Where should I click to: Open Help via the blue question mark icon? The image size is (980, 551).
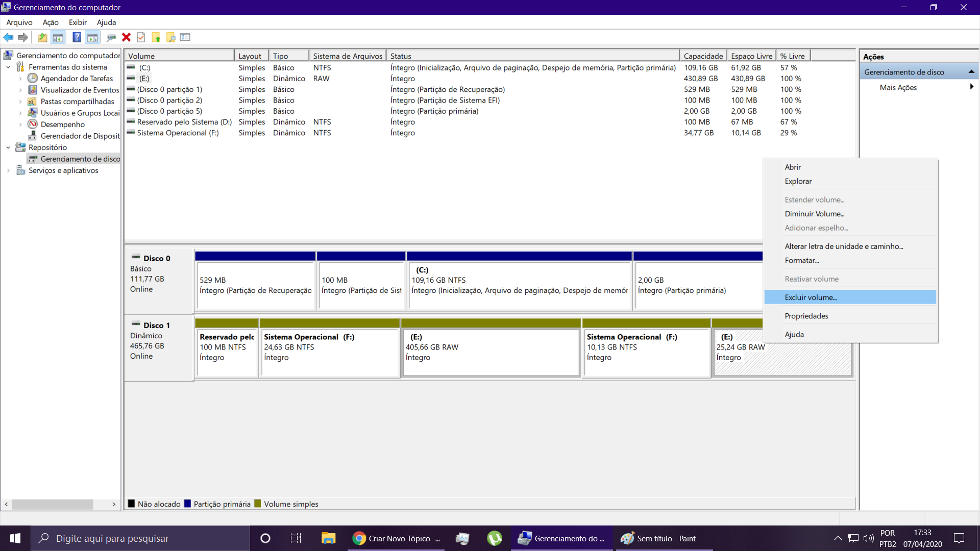click(x=77, y=37)
